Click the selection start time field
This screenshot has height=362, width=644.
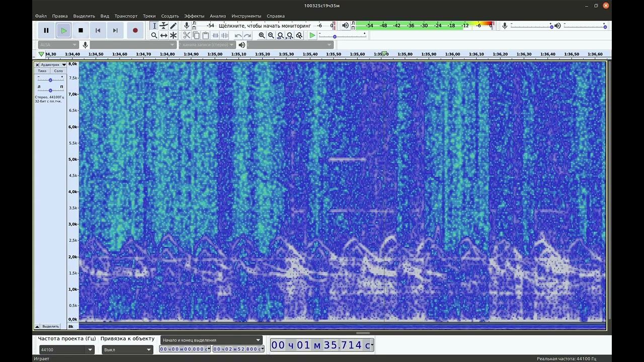tap(185, 349)
